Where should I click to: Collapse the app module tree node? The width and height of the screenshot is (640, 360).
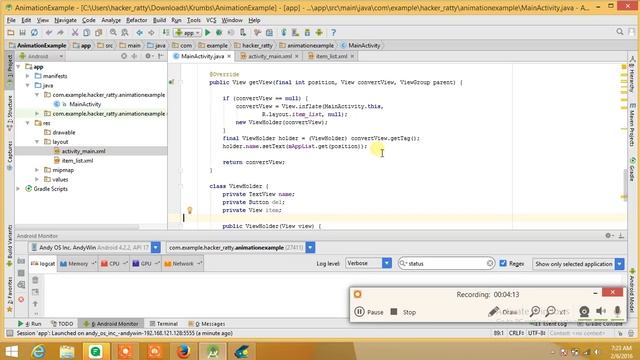(x=18, y=67)
